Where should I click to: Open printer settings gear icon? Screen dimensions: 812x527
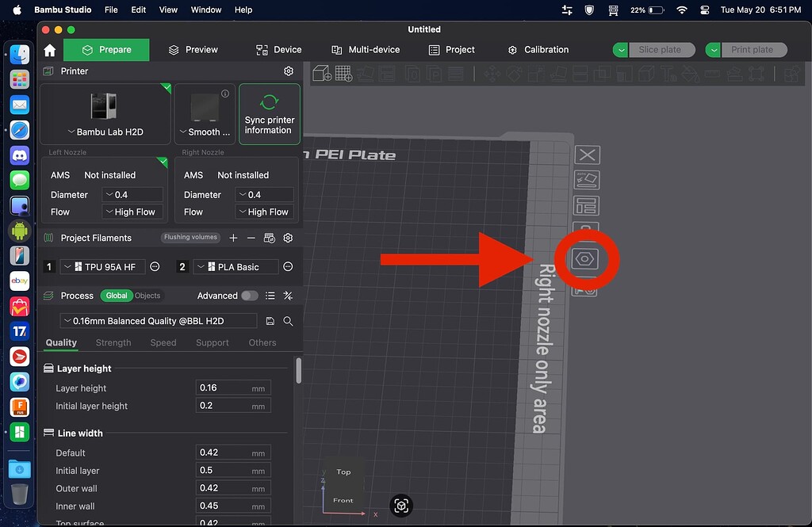coord(289,71)
